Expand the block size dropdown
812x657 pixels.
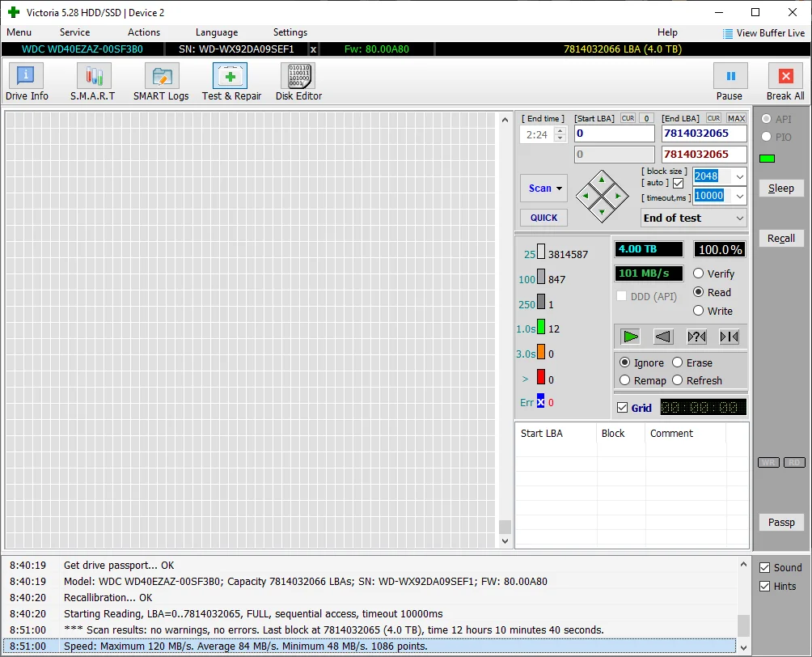(x=738, y=176)
